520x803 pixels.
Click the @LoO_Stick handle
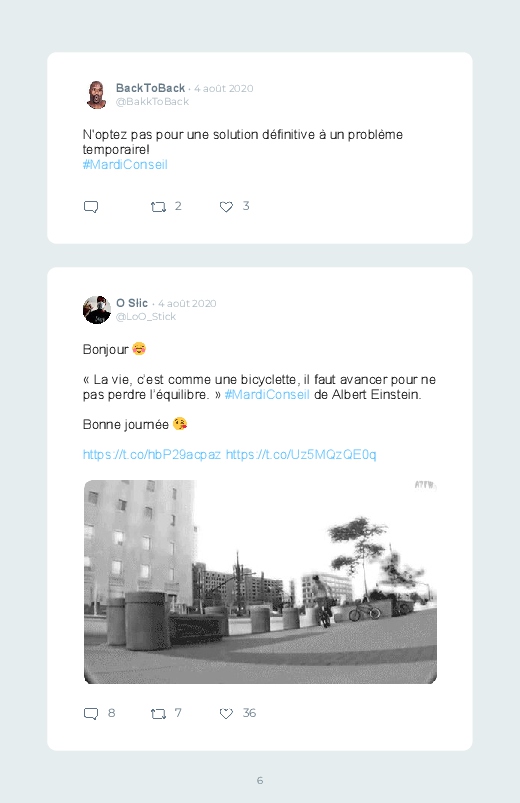[x=146, y=316]
